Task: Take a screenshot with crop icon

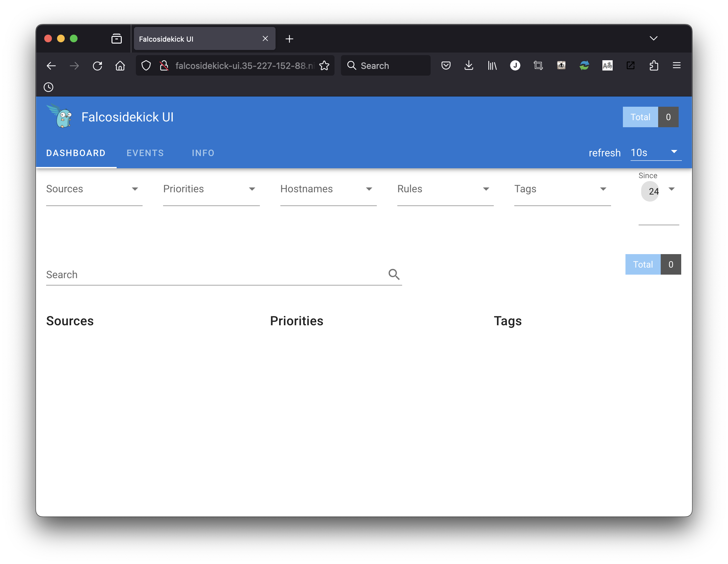Action: click(538, 66)
